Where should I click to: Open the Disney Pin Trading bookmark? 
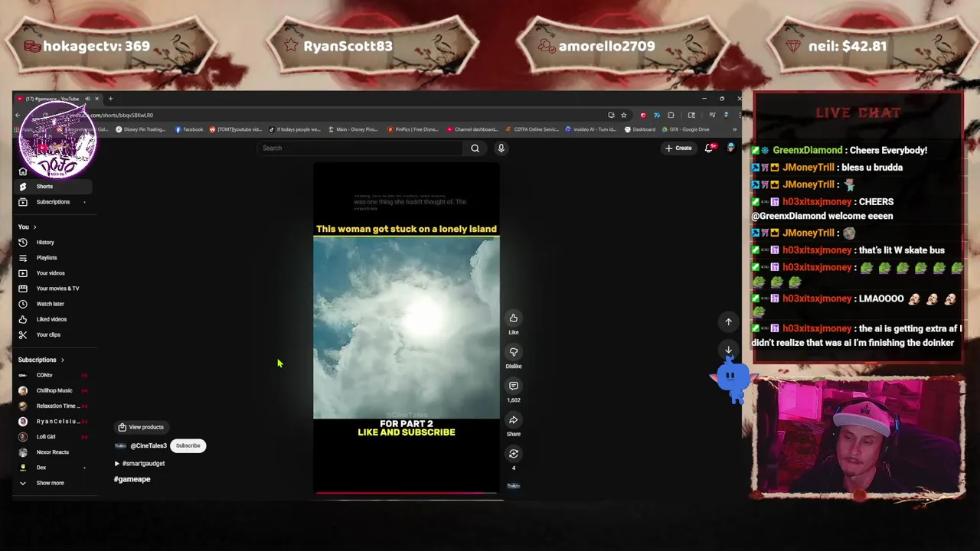click(140, 129)
